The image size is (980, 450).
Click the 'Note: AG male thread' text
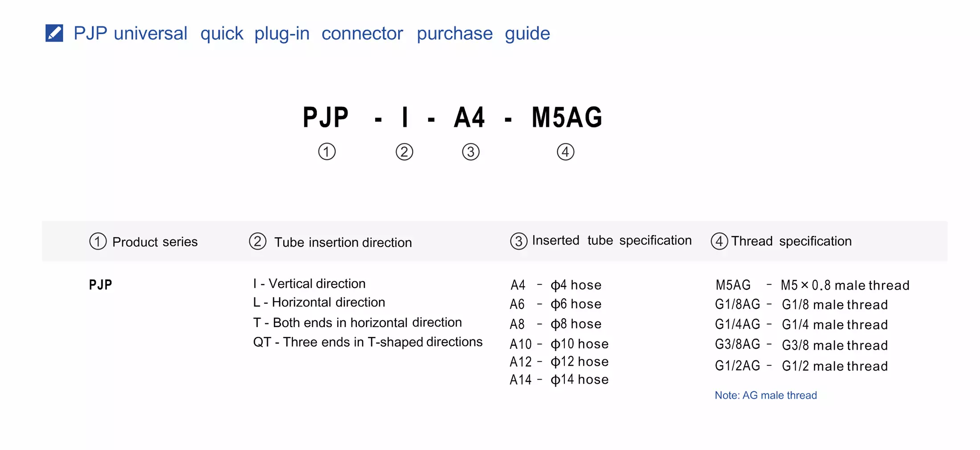(766, 395)
